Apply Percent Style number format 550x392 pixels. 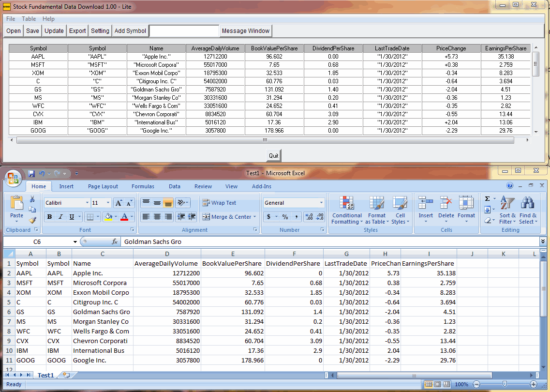(x=285, y=217)
